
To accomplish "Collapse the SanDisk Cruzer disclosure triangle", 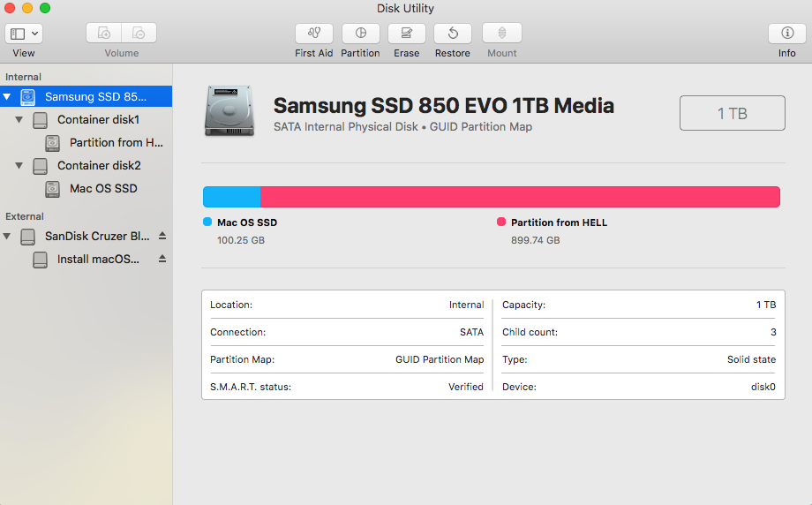I will tap(7, 237).
